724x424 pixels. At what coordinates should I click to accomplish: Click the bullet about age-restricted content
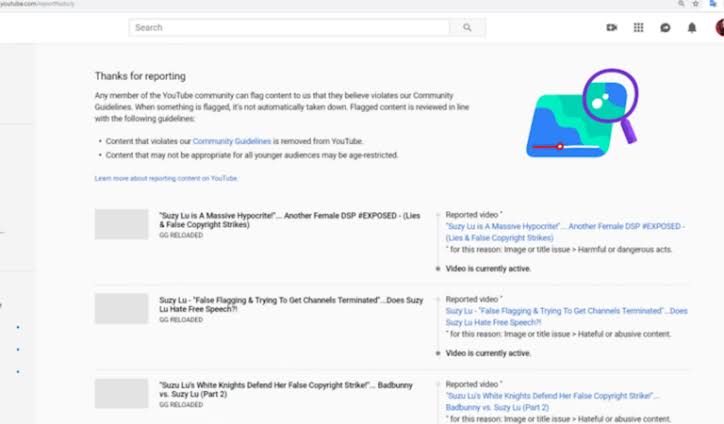coord(252,155)
